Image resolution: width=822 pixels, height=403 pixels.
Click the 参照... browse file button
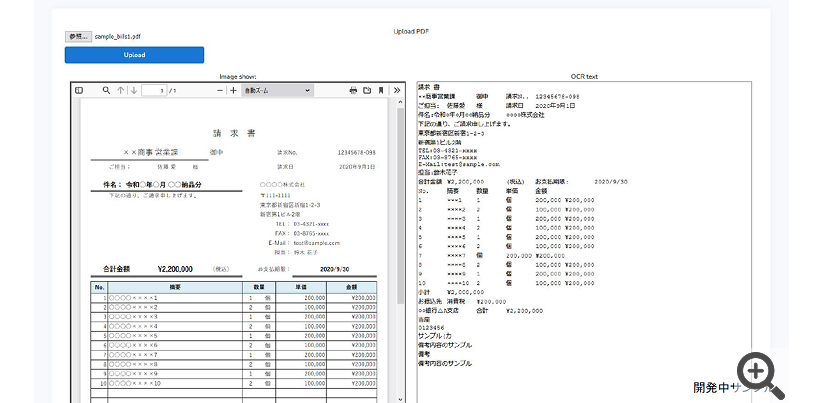79,37
